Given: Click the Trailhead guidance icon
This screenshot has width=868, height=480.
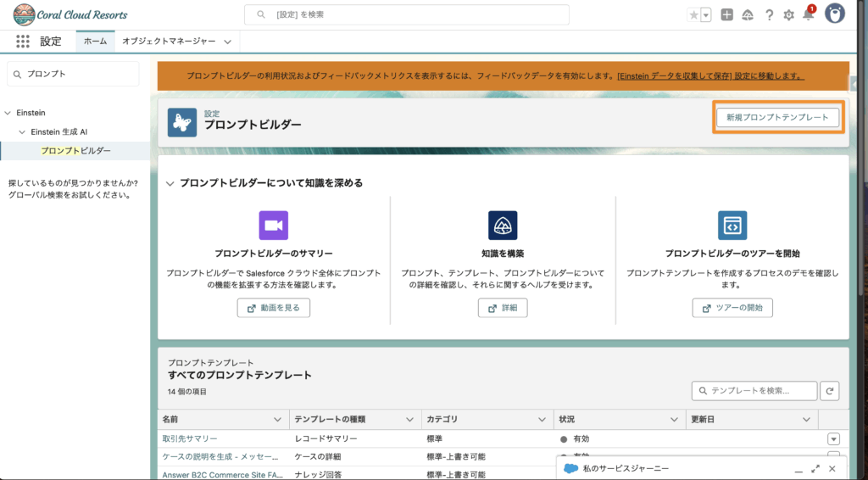Looking at the screenshot, I should pos(748,15).
